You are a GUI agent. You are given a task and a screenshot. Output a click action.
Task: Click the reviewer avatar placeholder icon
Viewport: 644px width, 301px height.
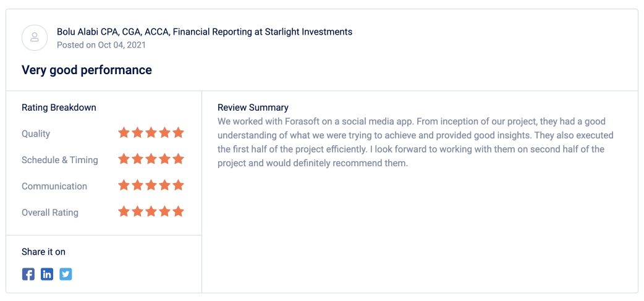35,37
